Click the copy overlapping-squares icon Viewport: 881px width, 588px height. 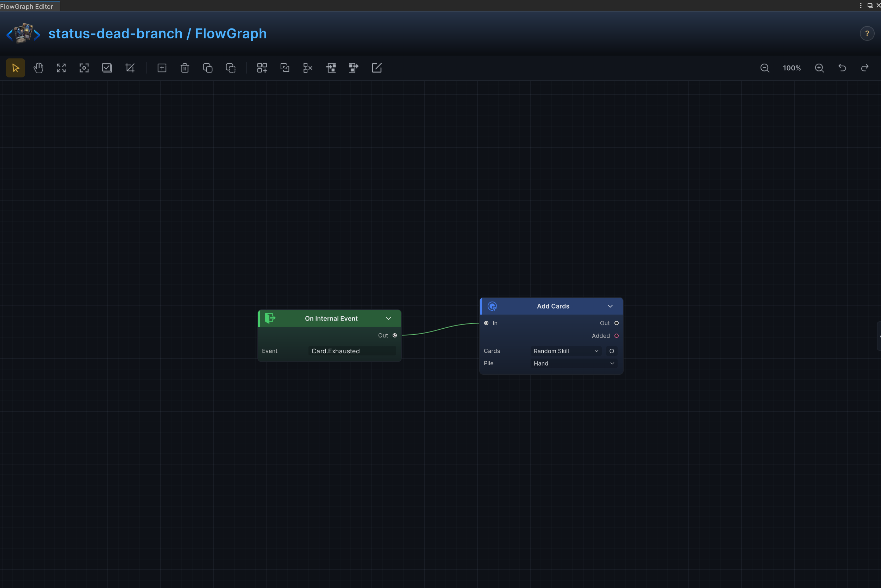207,68
